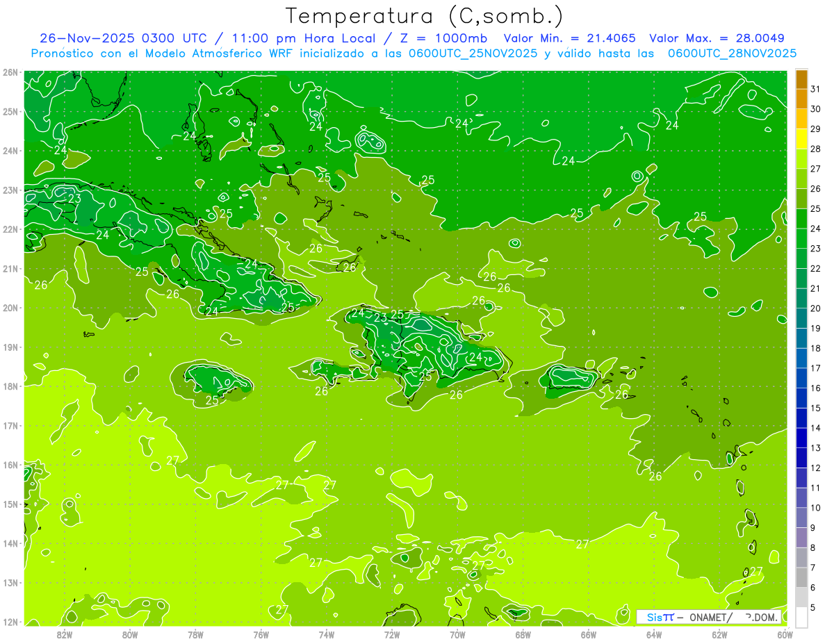Click the "21N" latitude axis label

click(x=10, y=269)
